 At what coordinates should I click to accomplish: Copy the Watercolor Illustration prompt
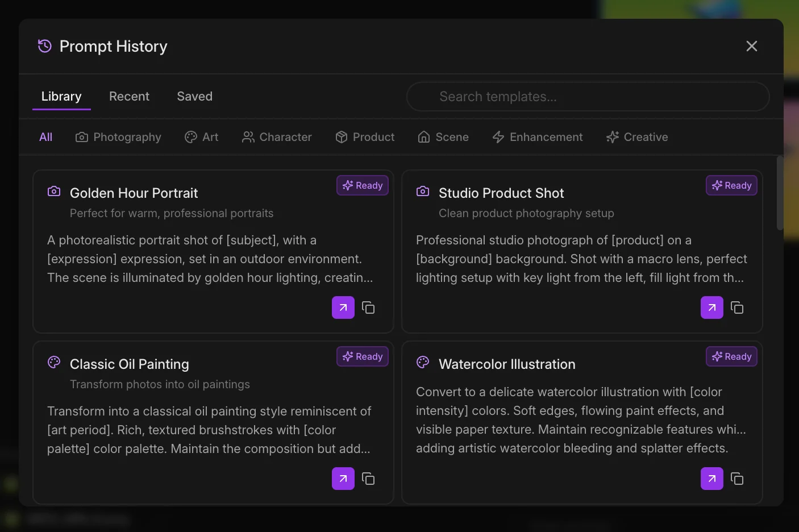[x=737, y=479]
